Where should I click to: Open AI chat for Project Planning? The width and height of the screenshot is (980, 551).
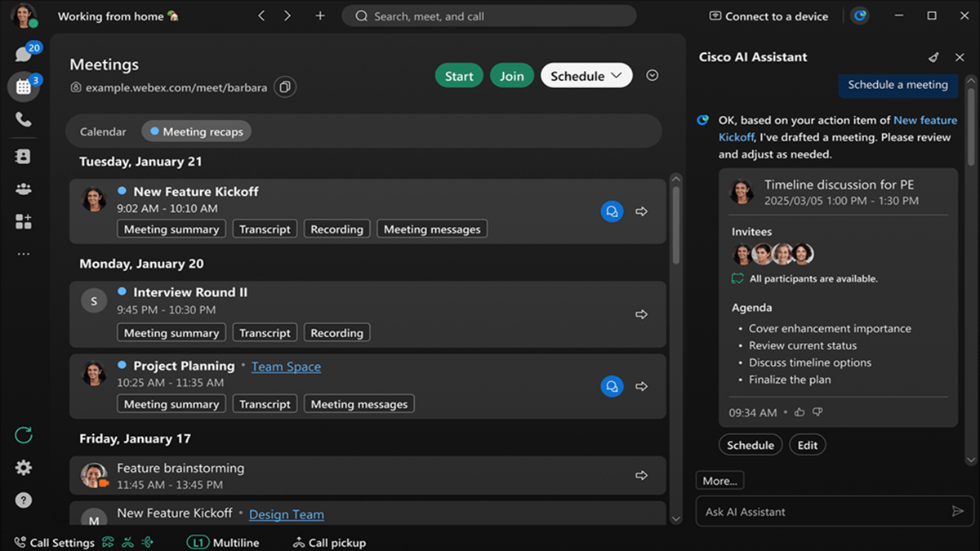pyautogui.click(x=612, y=386)
